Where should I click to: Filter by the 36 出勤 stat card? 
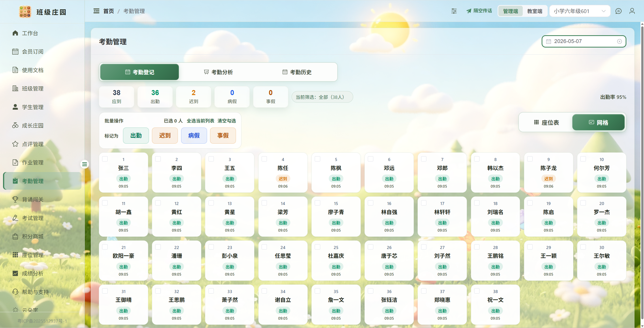click(155, 97)
